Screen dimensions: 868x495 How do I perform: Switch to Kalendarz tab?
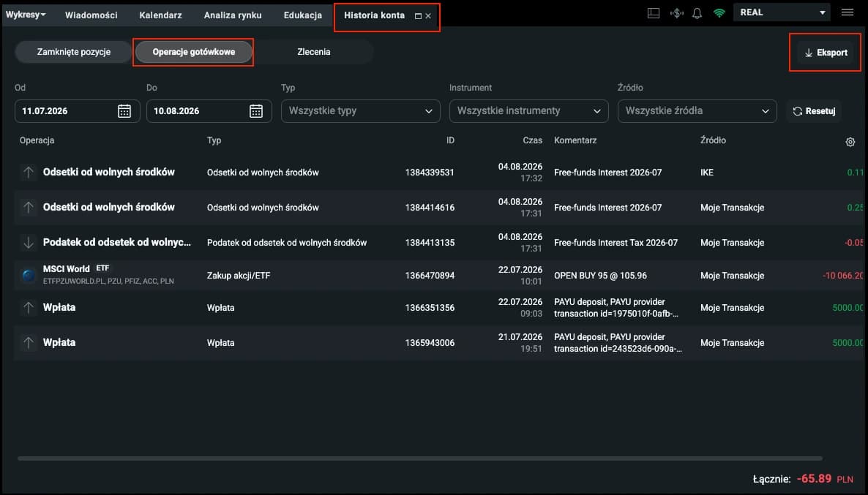click(160, 15)
